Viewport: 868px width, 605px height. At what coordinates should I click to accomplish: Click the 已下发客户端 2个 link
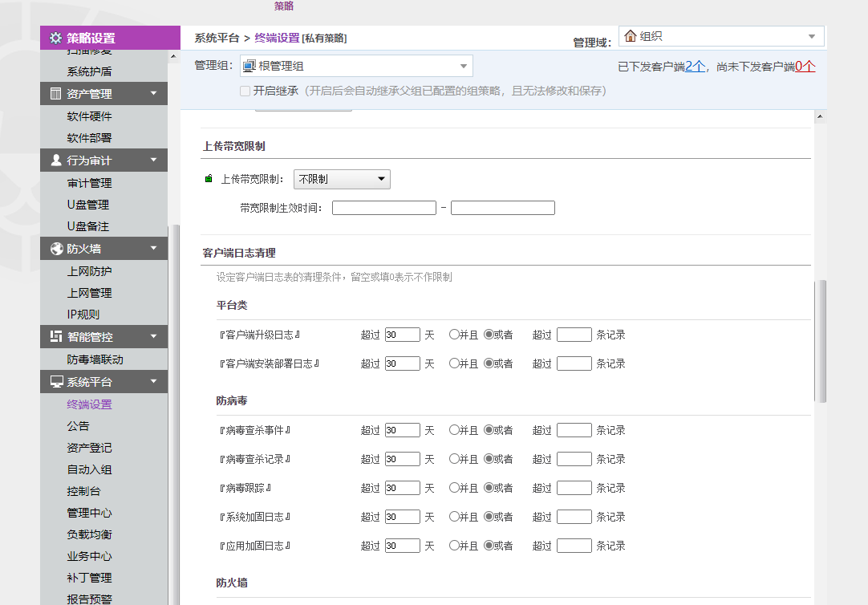click(x=695, y=67)
